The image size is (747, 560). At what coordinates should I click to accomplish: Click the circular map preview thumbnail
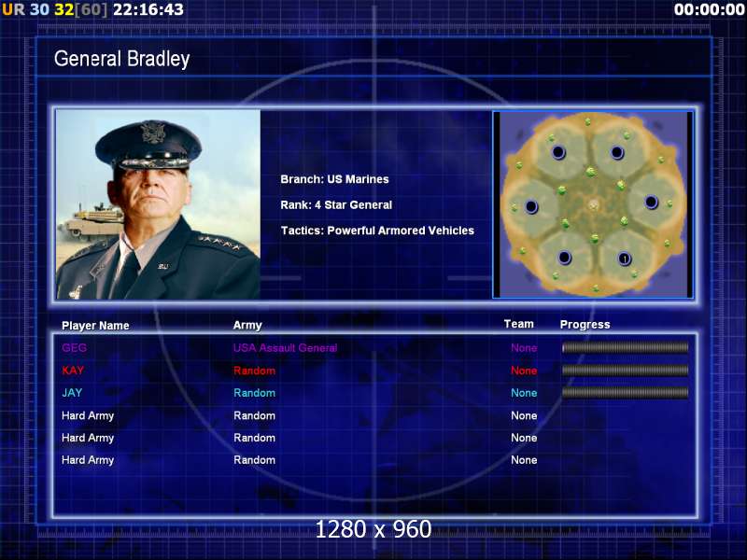[593, 204]
